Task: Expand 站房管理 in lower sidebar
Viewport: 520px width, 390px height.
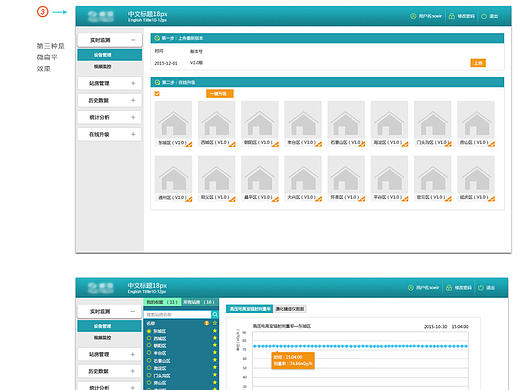Action: click(x=133, y=354)
